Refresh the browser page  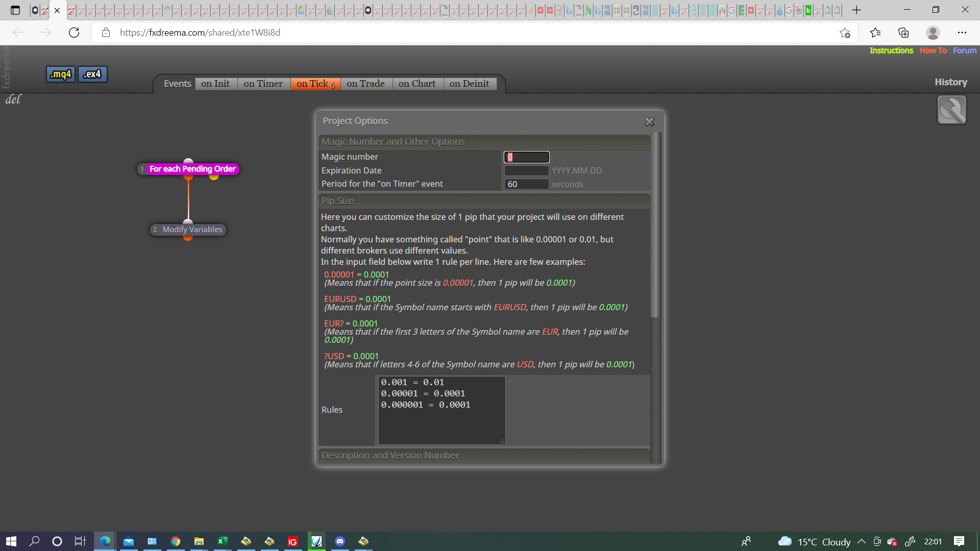pos(74,33)
